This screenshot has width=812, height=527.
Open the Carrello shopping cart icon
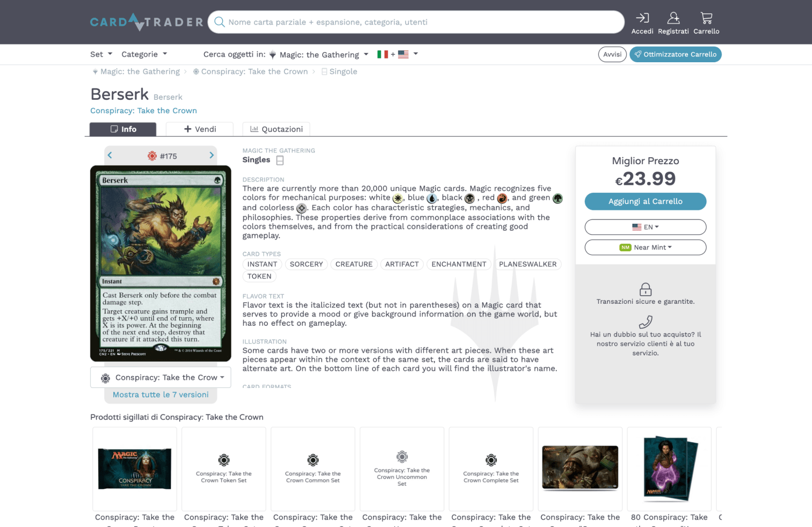click(x=707, y=18)
